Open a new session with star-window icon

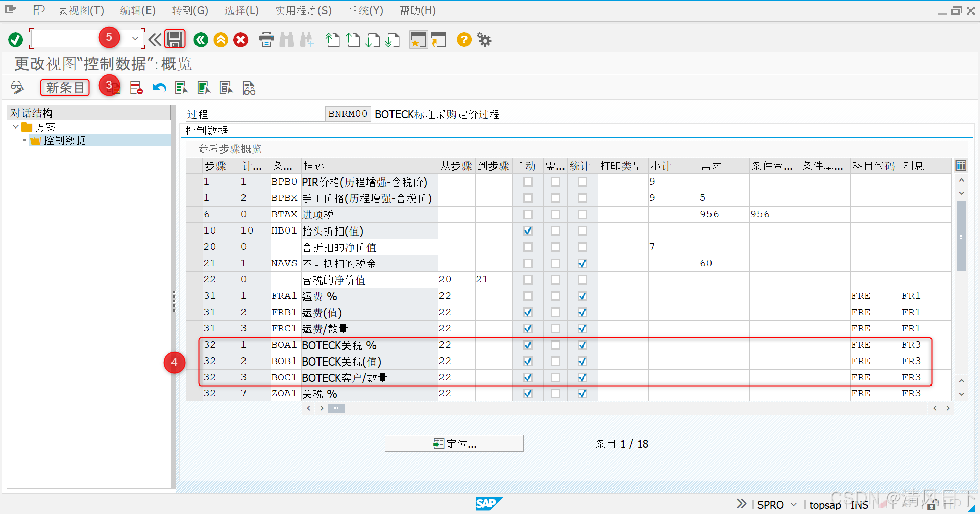(418, 40)
